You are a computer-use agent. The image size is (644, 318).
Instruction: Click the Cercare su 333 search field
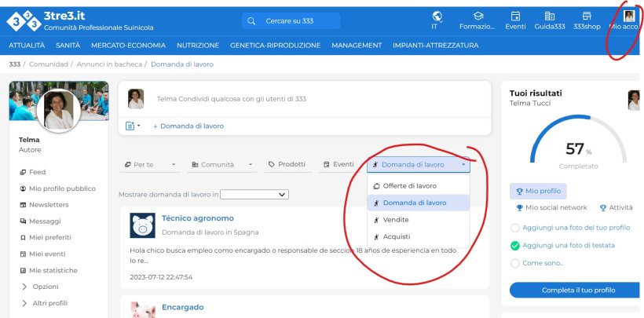pos(291,20)
